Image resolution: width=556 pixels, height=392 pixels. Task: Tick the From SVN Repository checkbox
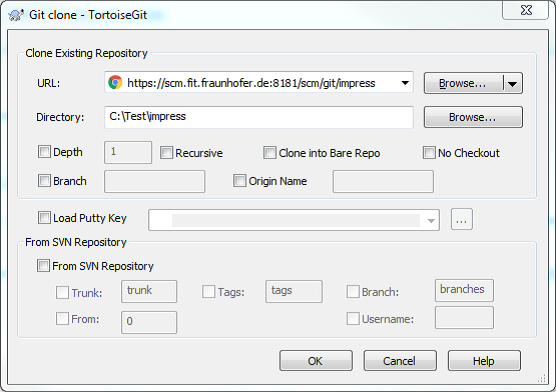pyautogui.click(x=43, y=266)
